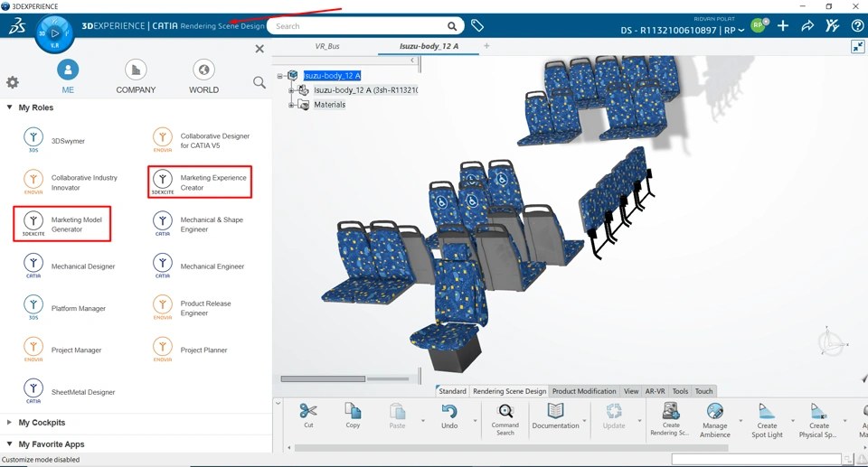Click the RP user avatar

tap(759, 25)
